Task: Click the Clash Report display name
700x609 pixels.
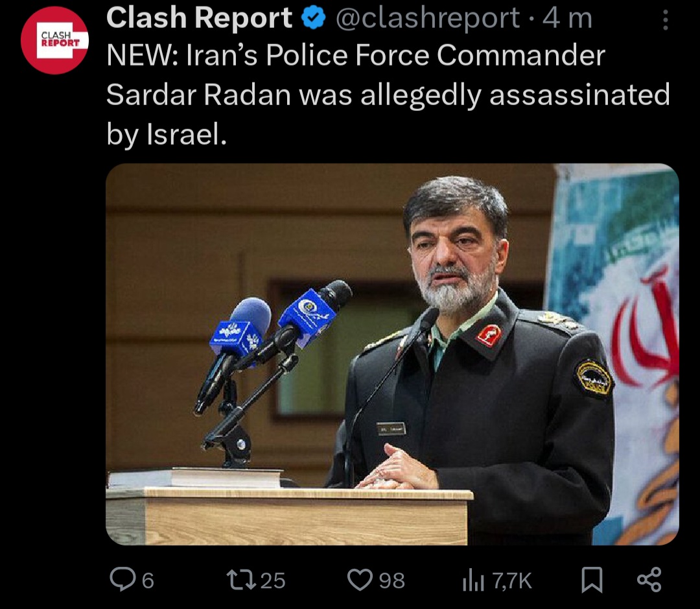Action: tap(199, 18)
